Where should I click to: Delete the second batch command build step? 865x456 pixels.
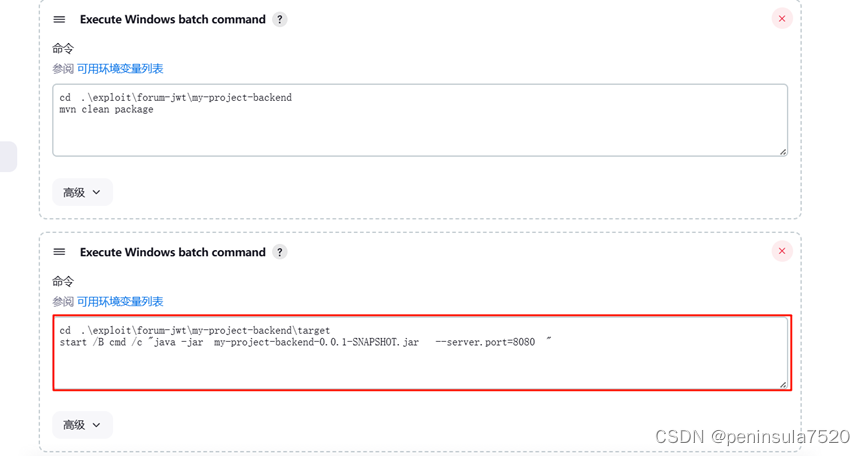pyautogui.click(x=782, y=251)
